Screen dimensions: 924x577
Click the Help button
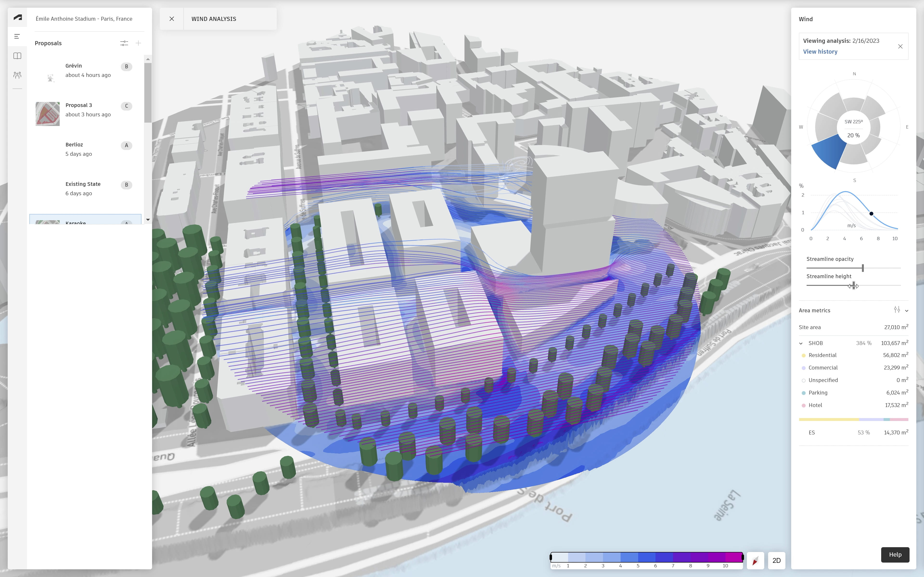point(895,554)
